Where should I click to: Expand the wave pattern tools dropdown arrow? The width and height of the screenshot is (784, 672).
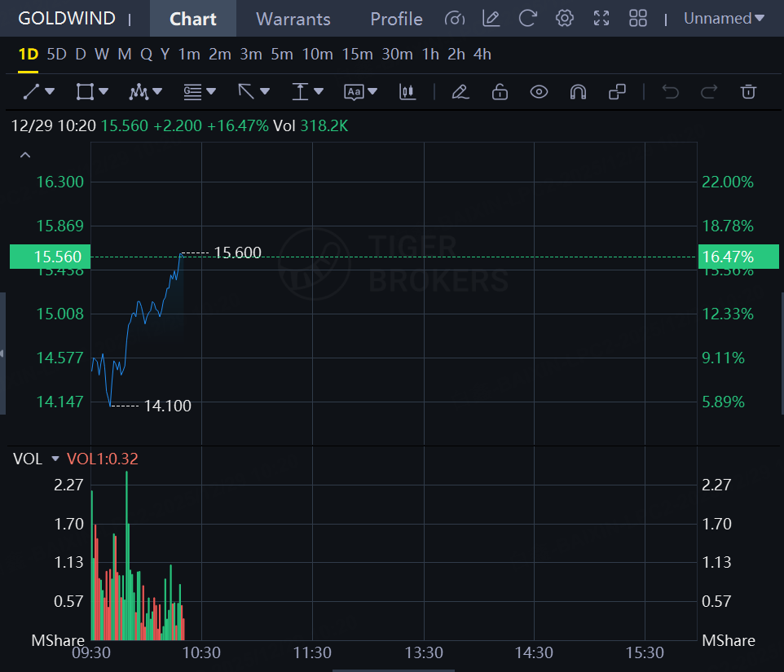point(157,91)
